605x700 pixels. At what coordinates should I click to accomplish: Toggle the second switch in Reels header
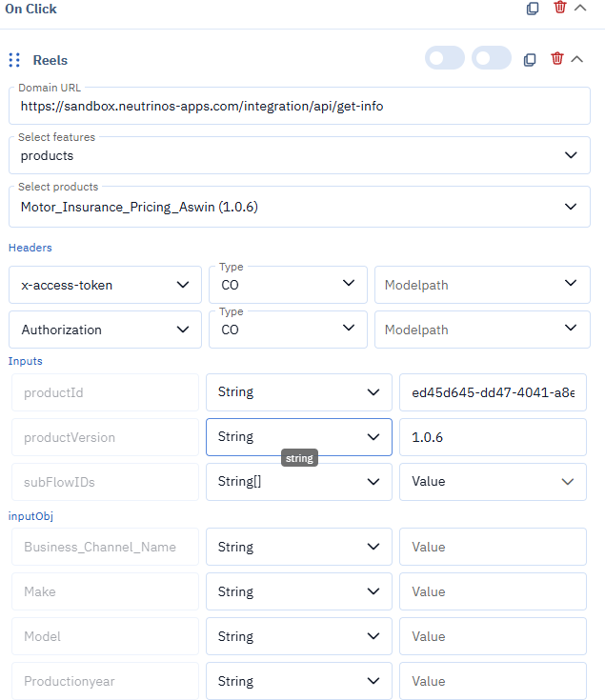tap(492, 59)
